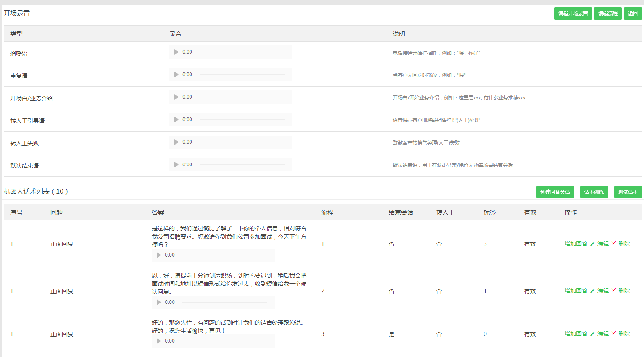Viewport: 644px width, 357px height.
Task: Play the 转人工引导语 audio
Action: [x=176, y=120]
